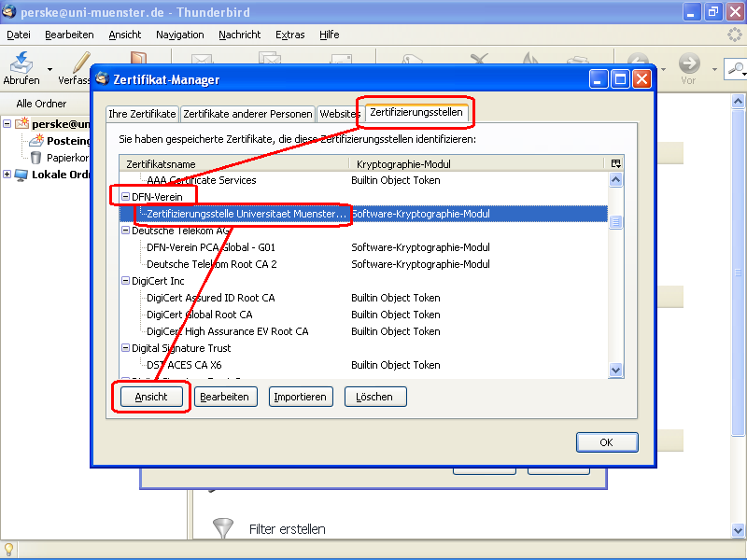Click the search magnifier icon
This screenshot has width=747, height=560.
[737, 69]
